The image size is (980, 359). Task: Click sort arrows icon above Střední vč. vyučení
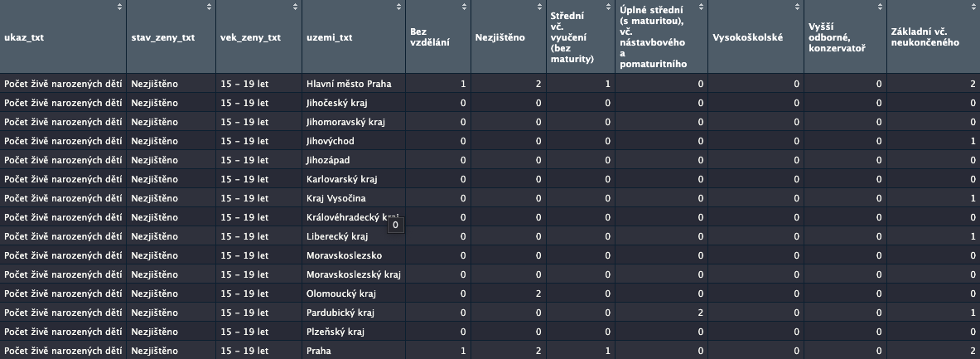[607, 7]
